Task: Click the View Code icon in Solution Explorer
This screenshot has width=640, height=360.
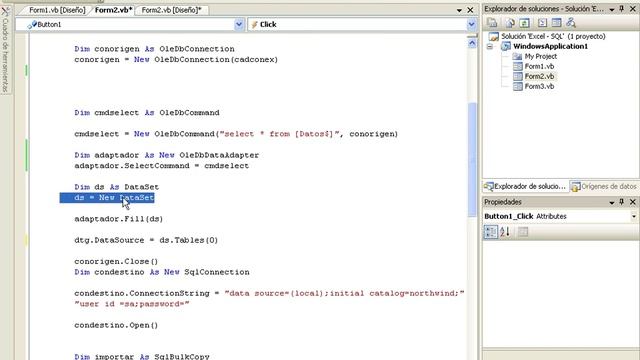Action: coord(542,23)
